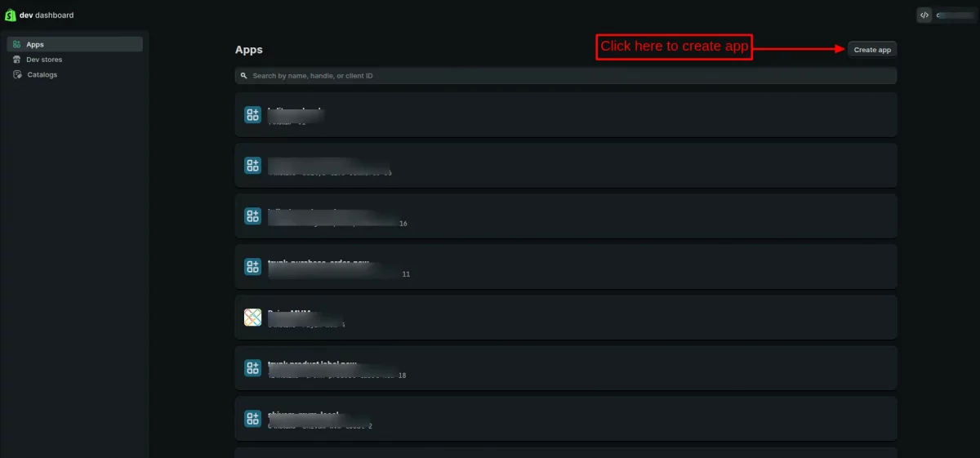Viewport: 980px width, 458px height.
Task: Click the green Shopify bag logo
Action: (11, 15)
